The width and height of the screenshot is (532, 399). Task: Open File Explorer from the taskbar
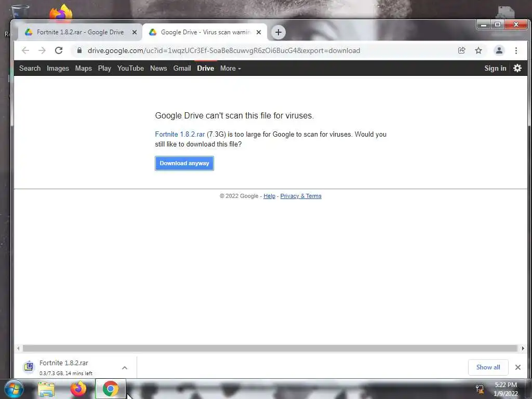[x=46, y=389]
